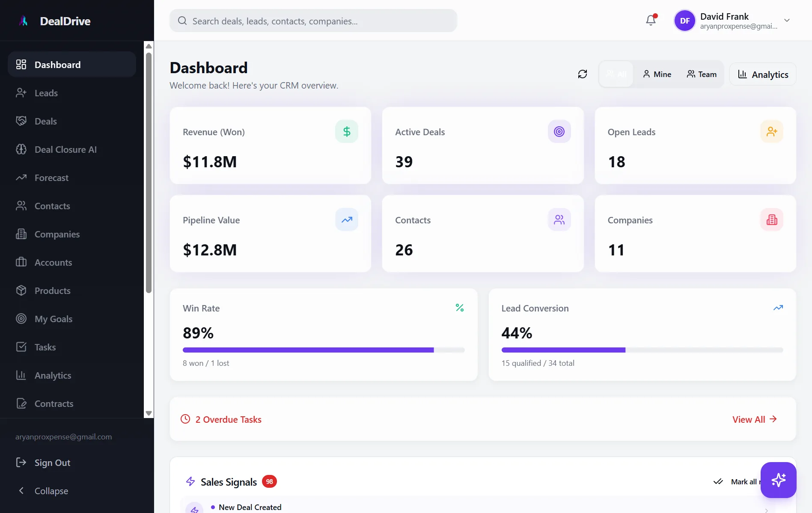Click the sidebar scrollbar down arrow
The height and width of the screenshot is (513, 812).
(x=149, y=413)
